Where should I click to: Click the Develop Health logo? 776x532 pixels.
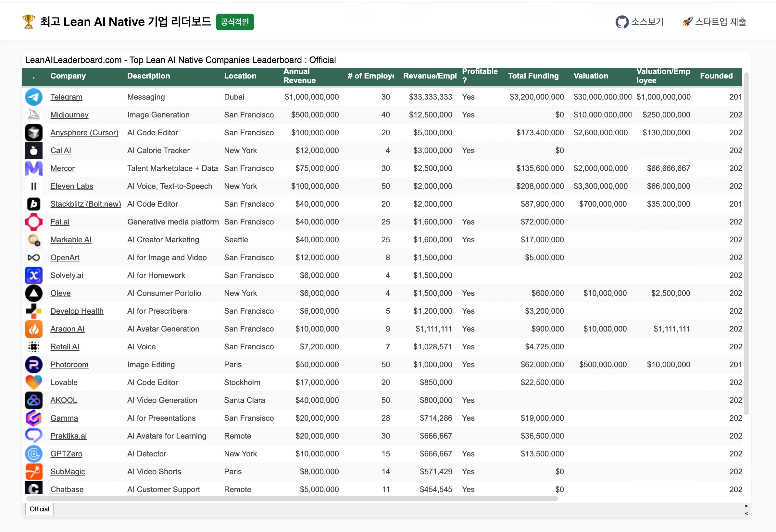point(34,311)
